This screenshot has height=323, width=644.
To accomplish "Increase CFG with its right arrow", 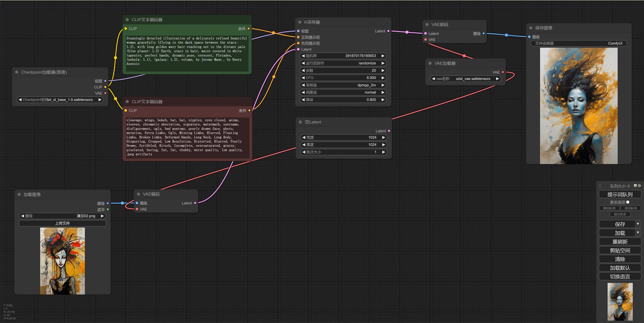I will point(383,78).
